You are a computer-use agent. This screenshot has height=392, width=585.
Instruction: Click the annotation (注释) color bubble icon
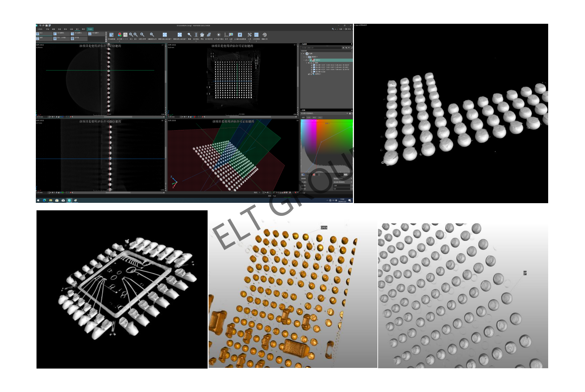point(231,34)
